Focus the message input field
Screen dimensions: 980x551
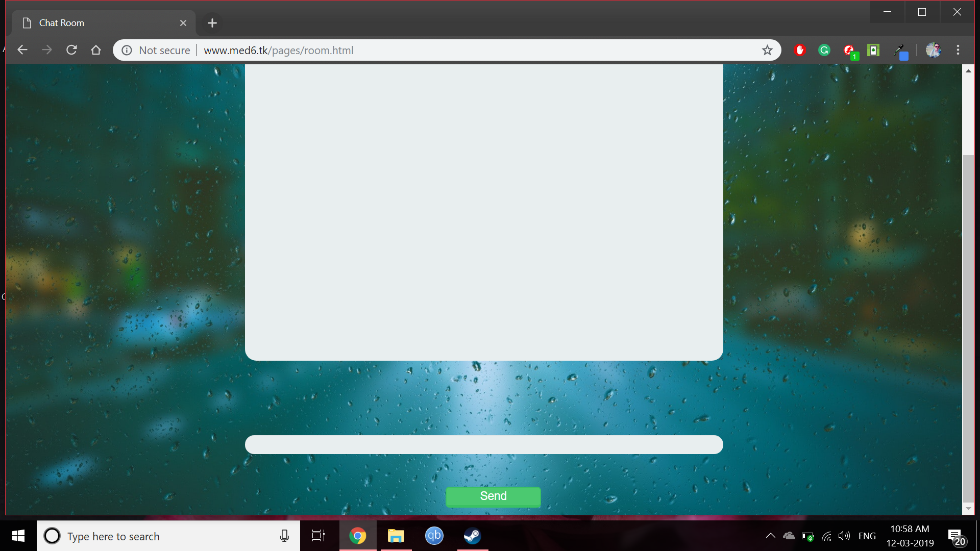[x=483, y=444]
